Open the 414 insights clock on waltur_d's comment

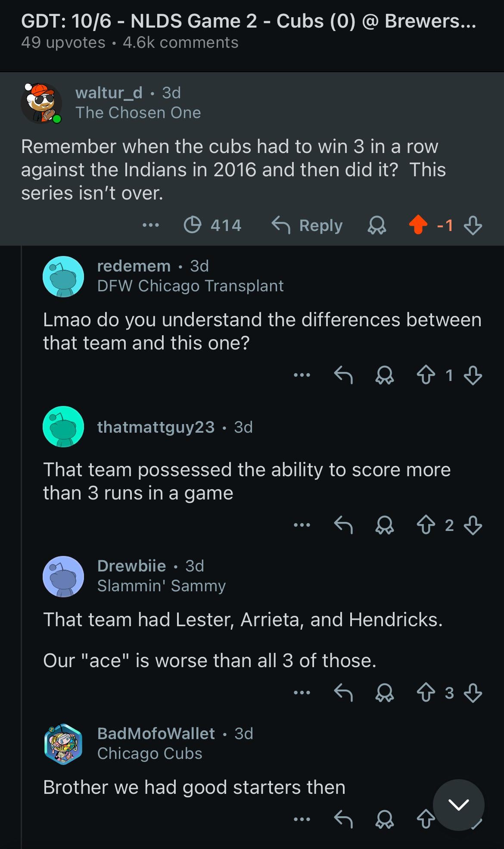(x=213, y=225)
